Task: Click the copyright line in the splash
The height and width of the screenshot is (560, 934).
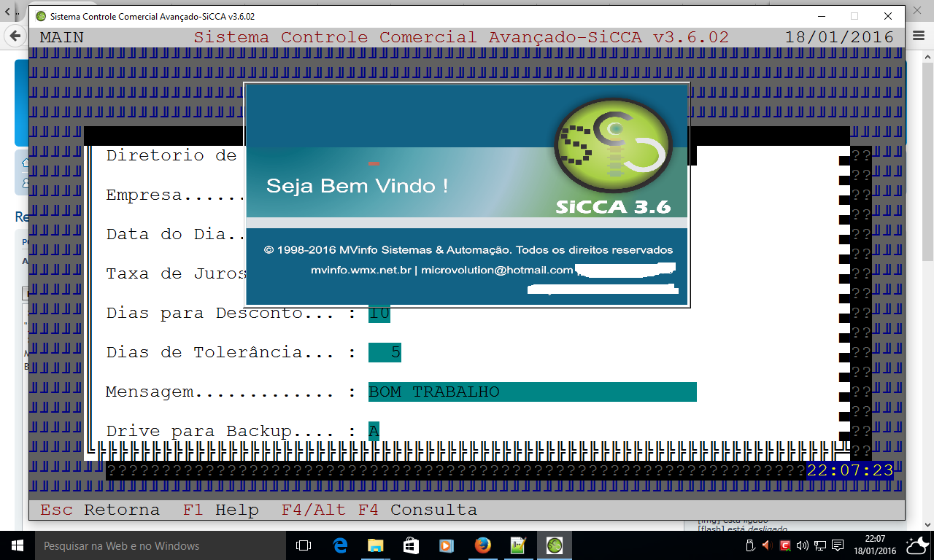Action: tap(468, 250)
